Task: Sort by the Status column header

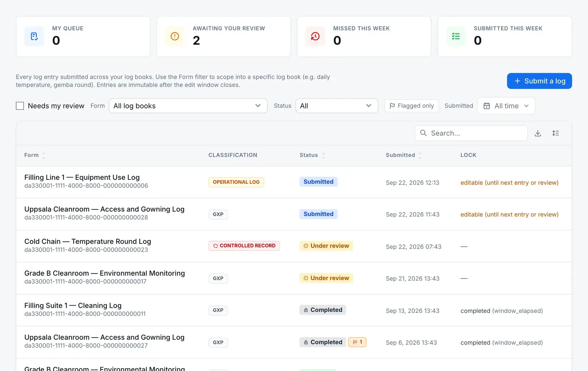Action: [312, 155]
